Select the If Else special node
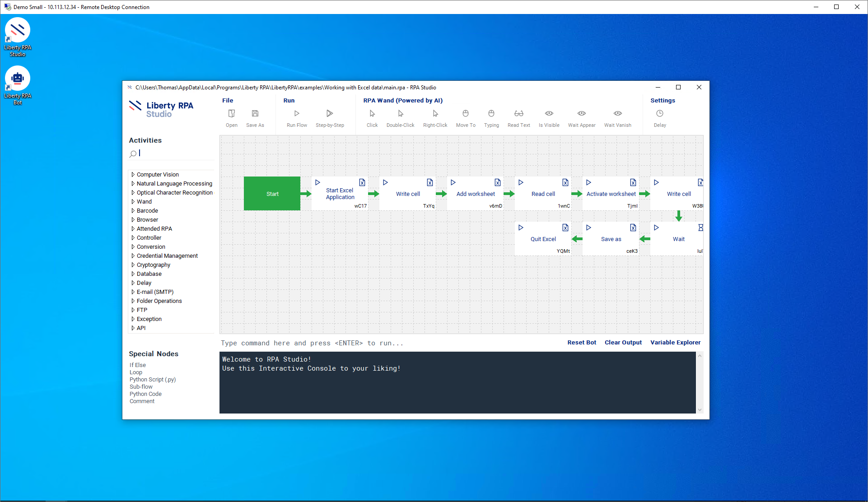Screen dimensions: 868x502 (138, 365)
